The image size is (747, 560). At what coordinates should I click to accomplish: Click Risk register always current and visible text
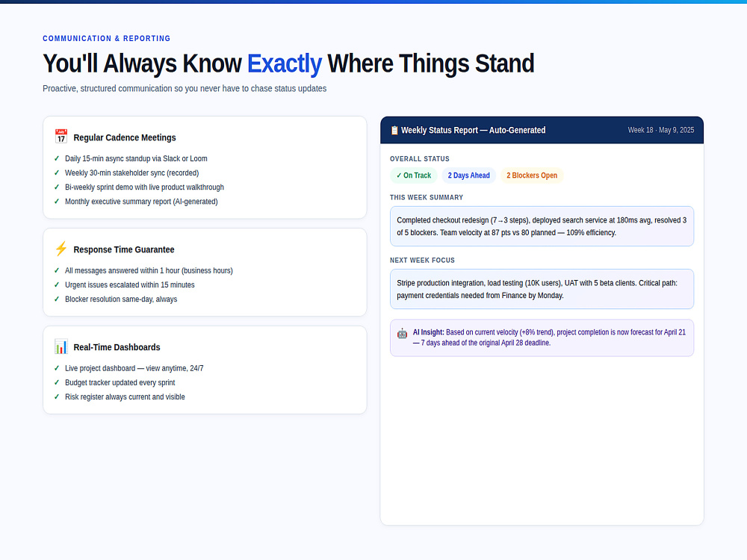125,396
